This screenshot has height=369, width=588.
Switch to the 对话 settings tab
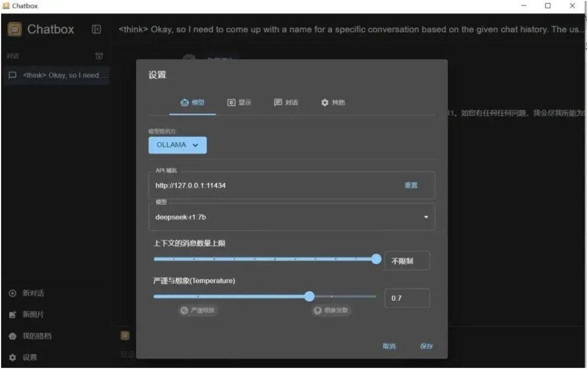[x=286, y=102]
